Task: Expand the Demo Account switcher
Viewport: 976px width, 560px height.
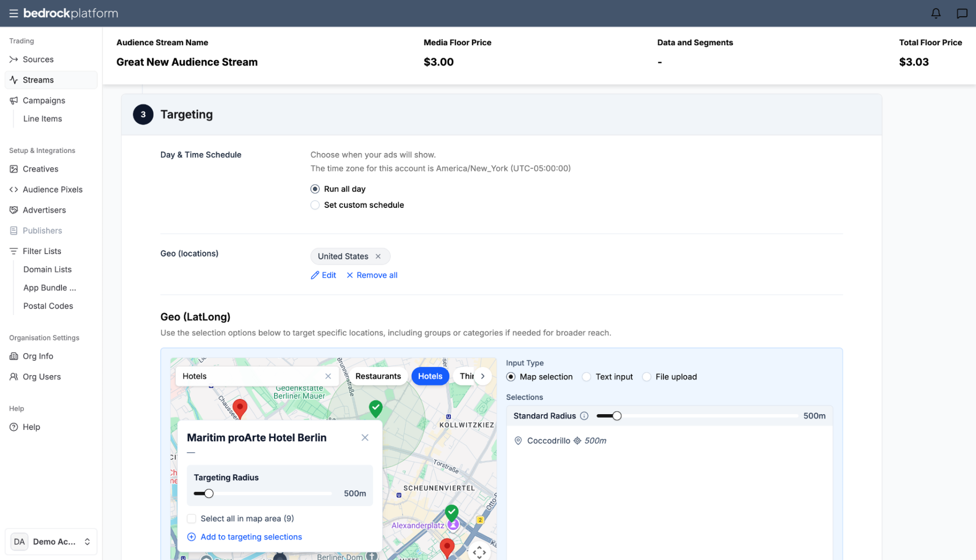Action: 51,542
